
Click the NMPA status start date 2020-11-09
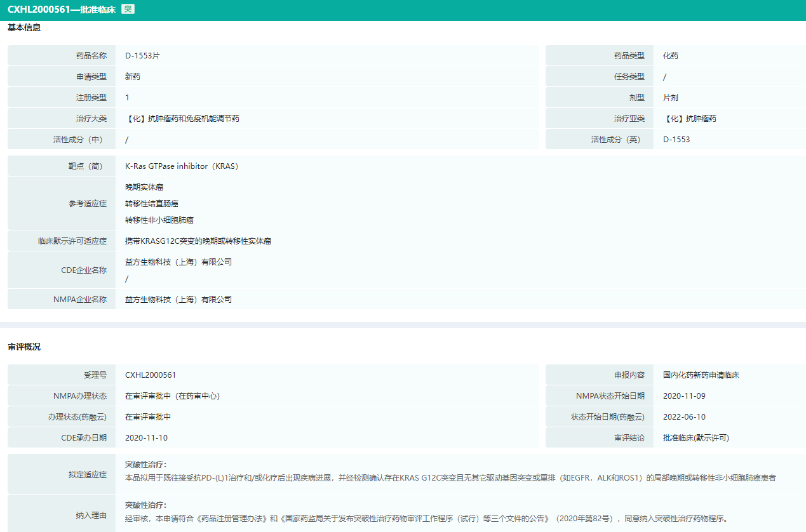tap(684, 396)
